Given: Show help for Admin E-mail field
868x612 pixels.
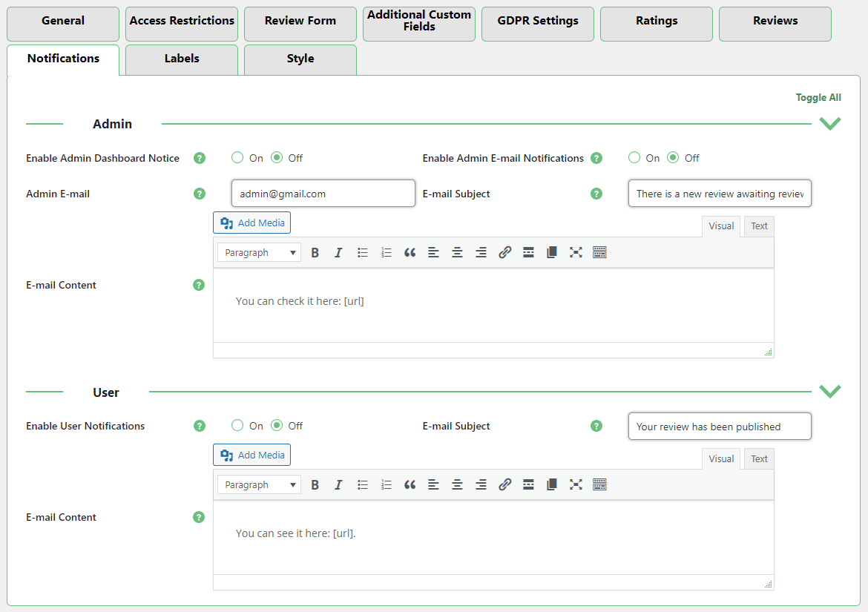Looking at the screenshot, I should (200, 194).
